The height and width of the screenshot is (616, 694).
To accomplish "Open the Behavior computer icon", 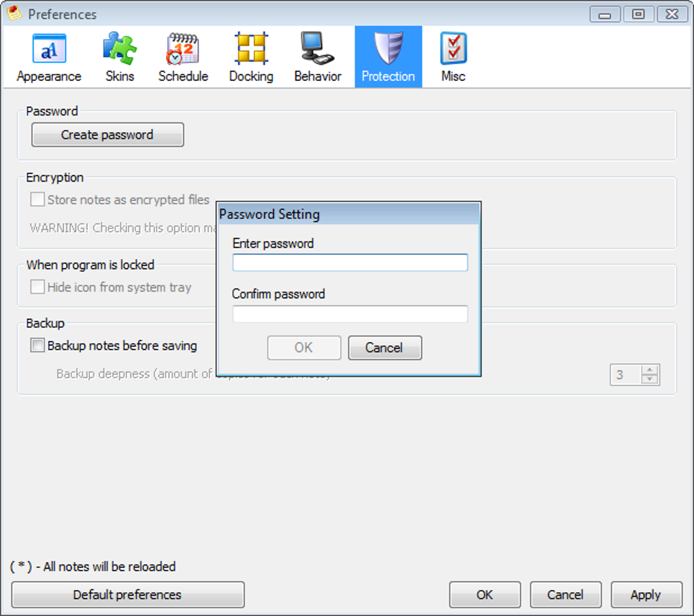I will tap(317, 48).
